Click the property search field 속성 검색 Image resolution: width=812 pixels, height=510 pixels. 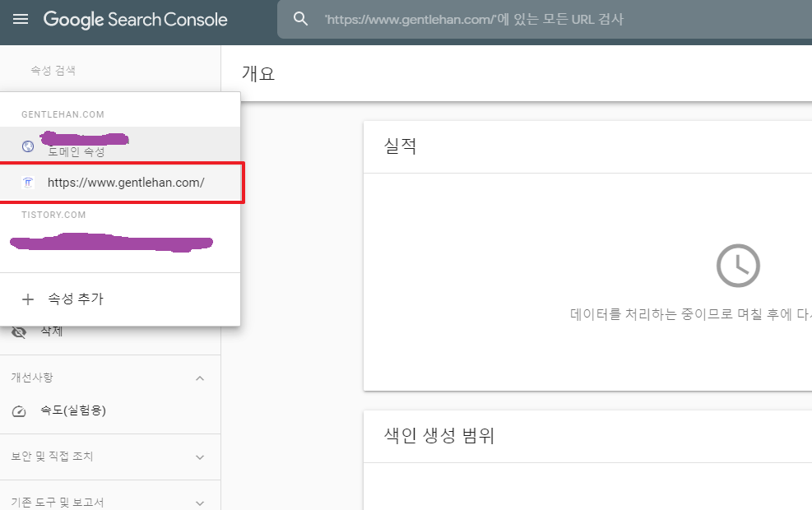(x=53, y=71)
